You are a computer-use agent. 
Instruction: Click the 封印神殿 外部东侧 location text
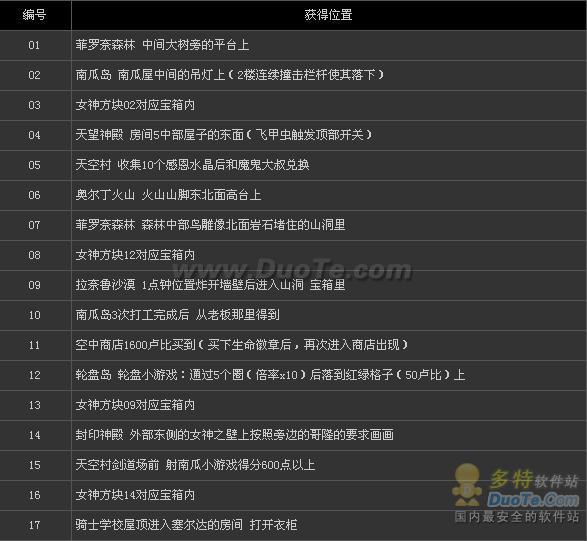(235, 435)
